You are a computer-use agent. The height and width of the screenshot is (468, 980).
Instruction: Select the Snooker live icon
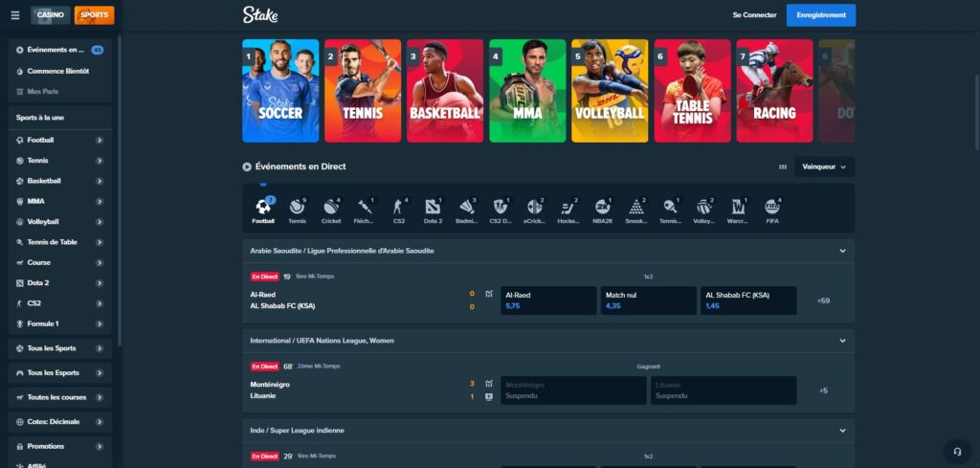(x=636, y=211)
